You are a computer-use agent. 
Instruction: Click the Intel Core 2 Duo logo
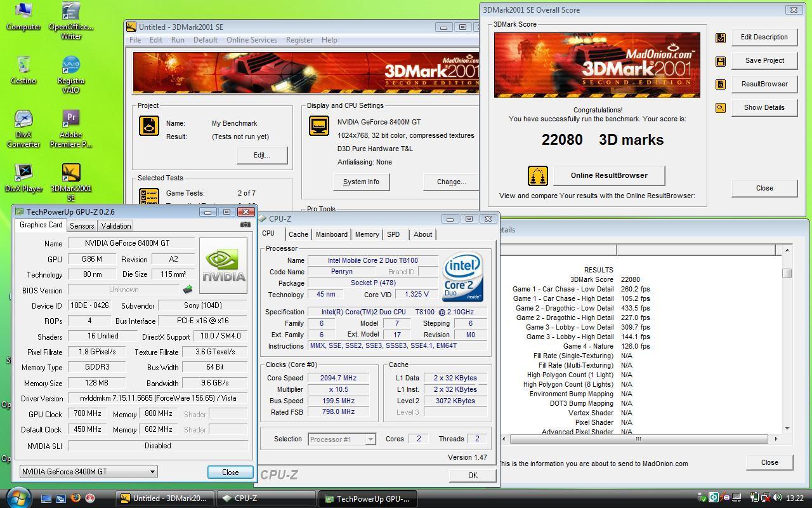(x=462, y=277)
